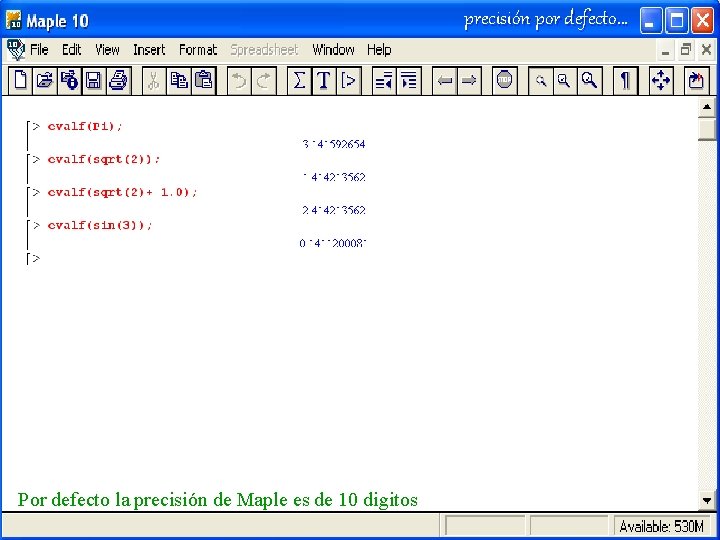
Task: Click the Available: 530M status field
Action: (x=661, y=526)
